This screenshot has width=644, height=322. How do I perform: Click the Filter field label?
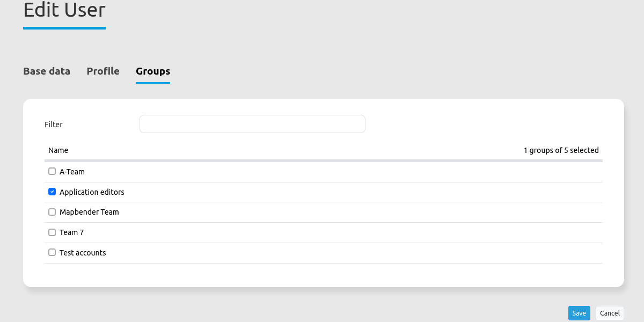point(54,125)
